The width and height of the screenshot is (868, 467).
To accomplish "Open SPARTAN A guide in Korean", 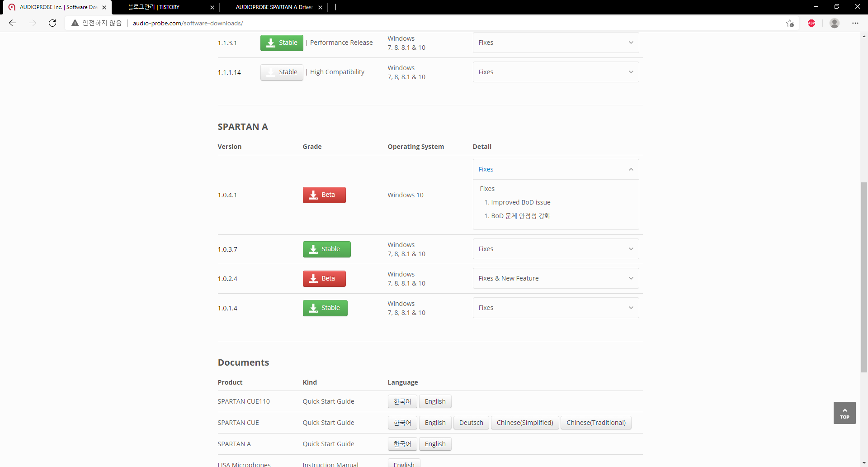I will click(402, 444).
